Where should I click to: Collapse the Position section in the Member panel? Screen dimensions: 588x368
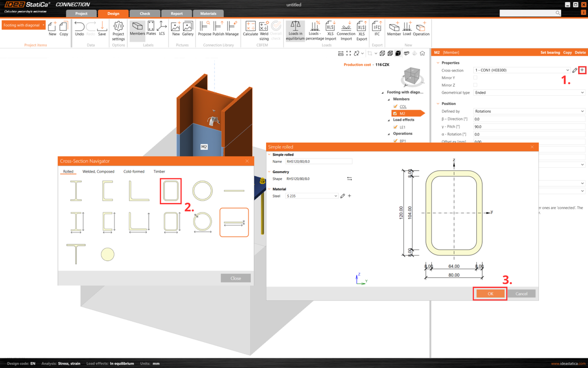[438, 104]
